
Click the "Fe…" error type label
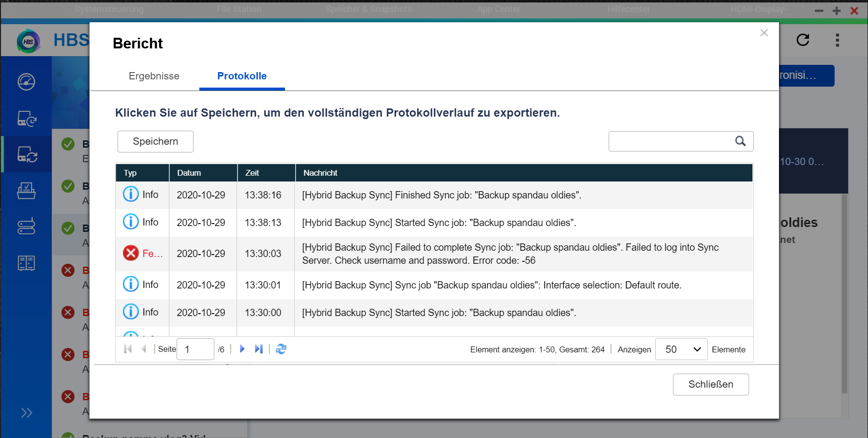pyautogui.click(x=153, y=254)
